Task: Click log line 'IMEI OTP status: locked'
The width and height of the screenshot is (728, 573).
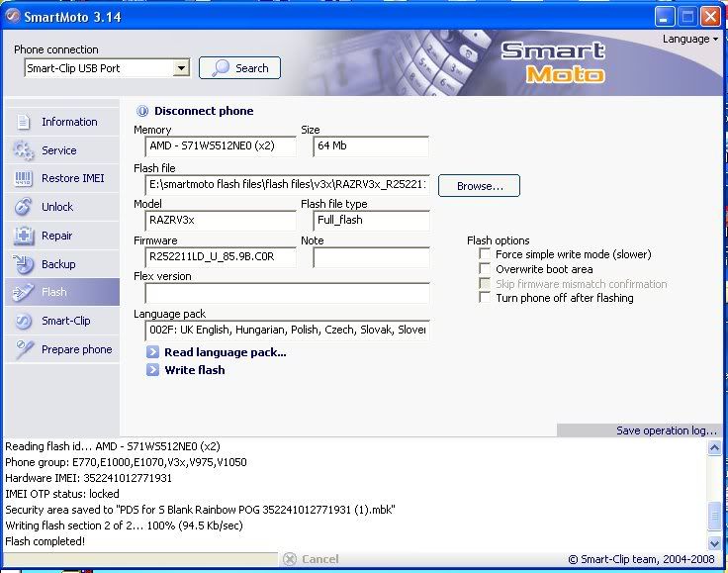Action: 62,494
